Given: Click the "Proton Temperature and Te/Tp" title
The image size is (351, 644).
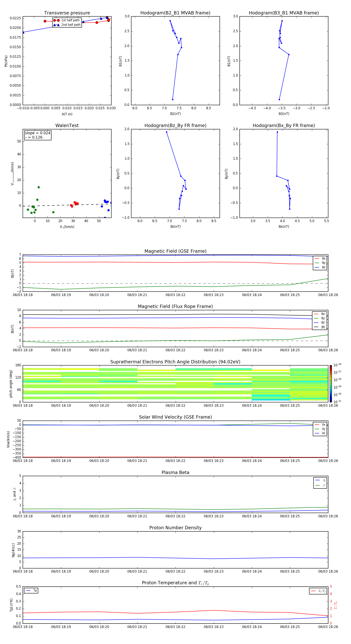Looking at the screenshot, I should (175, 583).
